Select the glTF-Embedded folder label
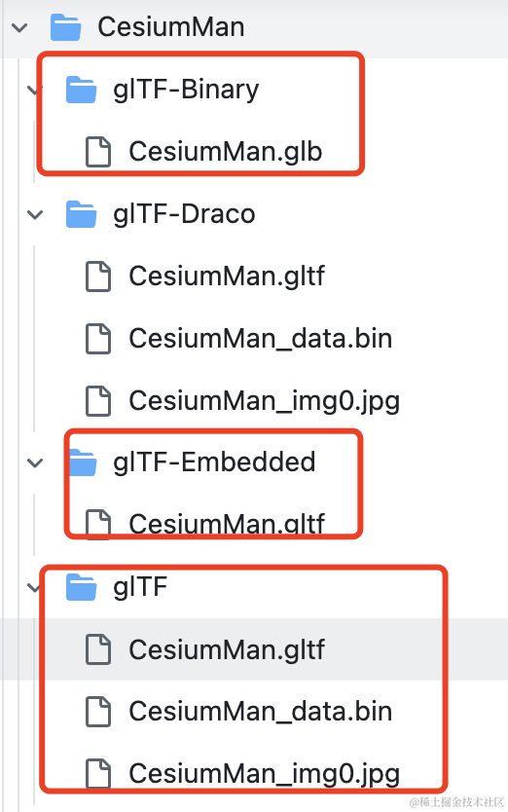The image size is (508, 812). pos(214,461)
